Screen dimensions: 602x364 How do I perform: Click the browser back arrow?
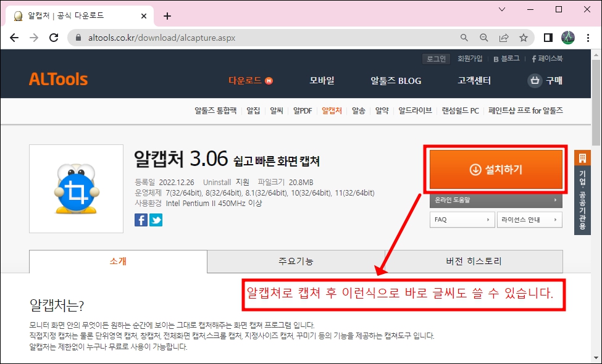pyautogui.click(x=14, y=38)
